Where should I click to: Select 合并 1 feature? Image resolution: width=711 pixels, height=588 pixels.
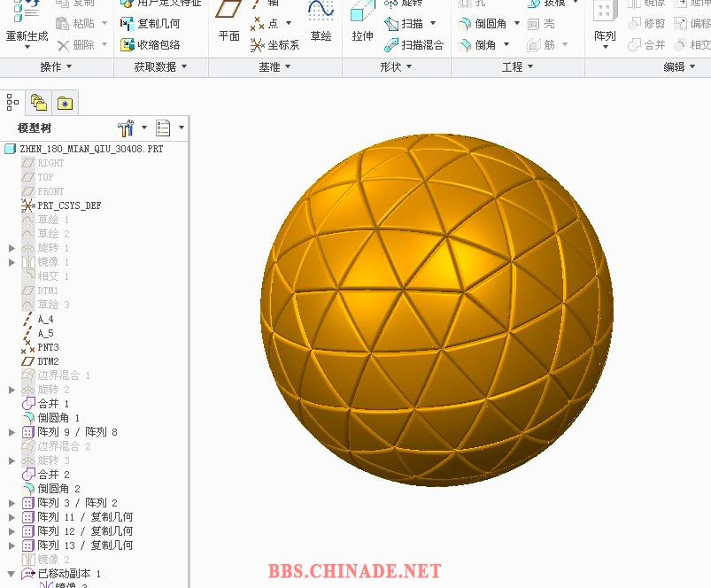point(46,404)
